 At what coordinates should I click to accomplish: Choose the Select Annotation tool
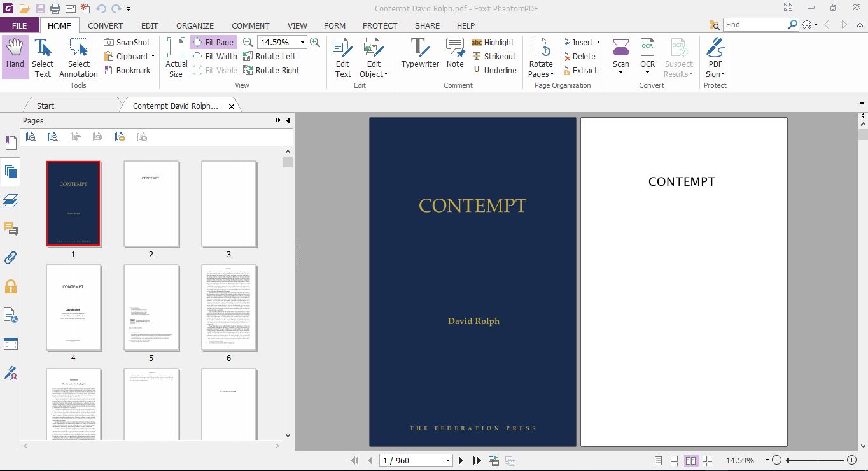(x=78, y=57)
